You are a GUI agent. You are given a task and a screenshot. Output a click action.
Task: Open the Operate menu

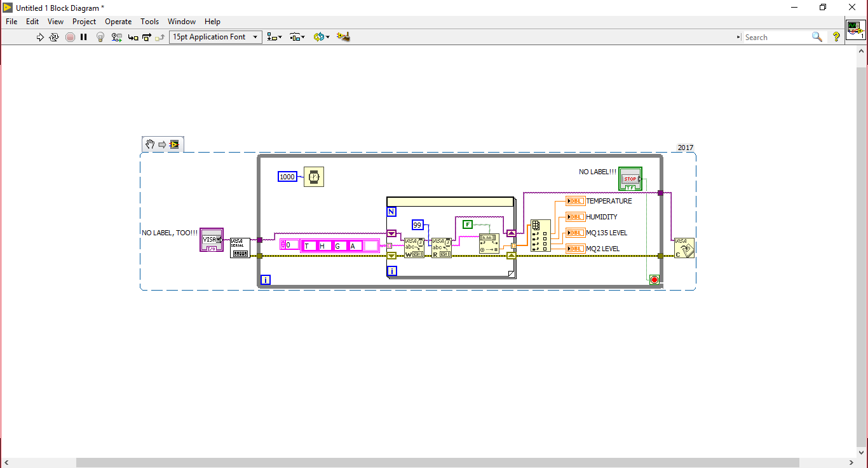click(x=118, y=22)
